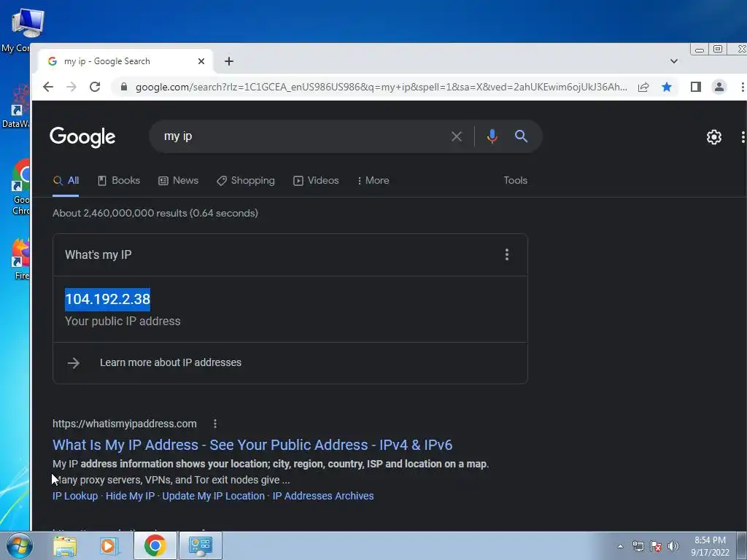This screenshot has height=560, width=747.
Task: Click the 'my ip - Google Search' tab title
Action: click(107, 61)
